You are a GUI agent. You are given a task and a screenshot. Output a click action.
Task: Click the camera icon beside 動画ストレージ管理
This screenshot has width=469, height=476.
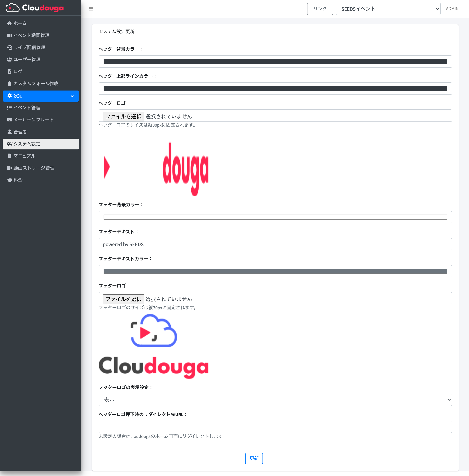9,168
